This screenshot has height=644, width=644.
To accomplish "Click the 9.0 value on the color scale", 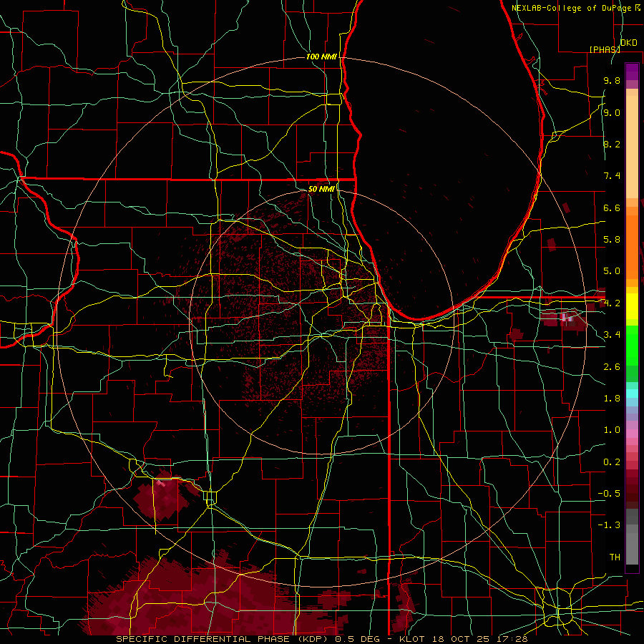I will pyautogui.click(x=612, y=112).
